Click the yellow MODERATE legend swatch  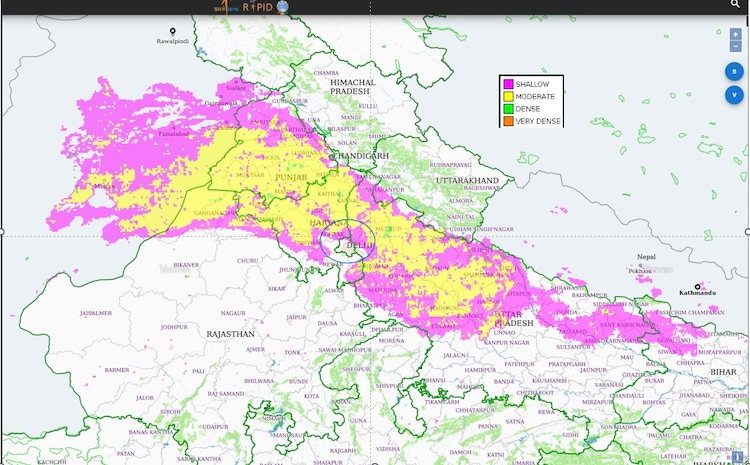point(509,95)
